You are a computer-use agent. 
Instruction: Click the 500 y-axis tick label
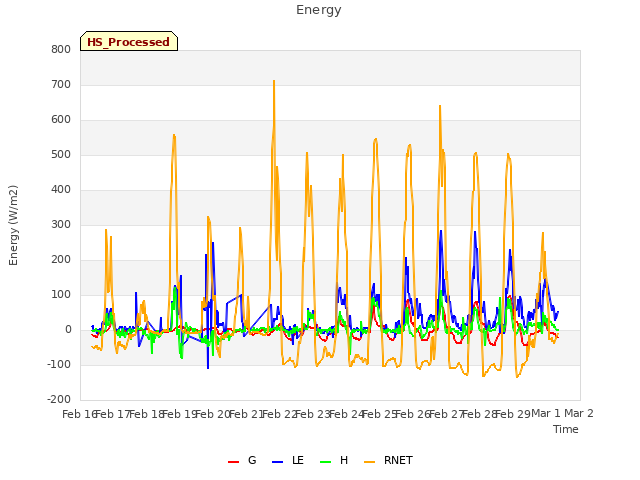point(61,155)
